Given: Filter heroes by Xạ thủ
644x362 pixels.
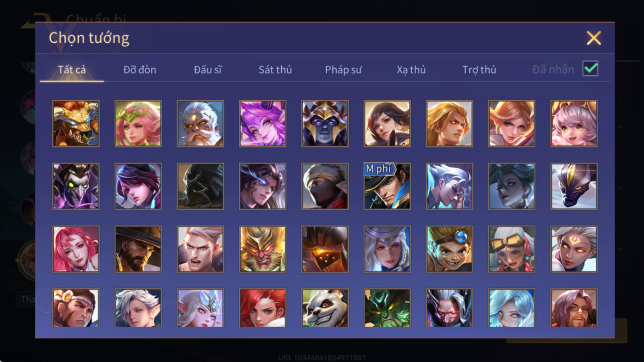Looking at the screenshot, I should (411, 70).
